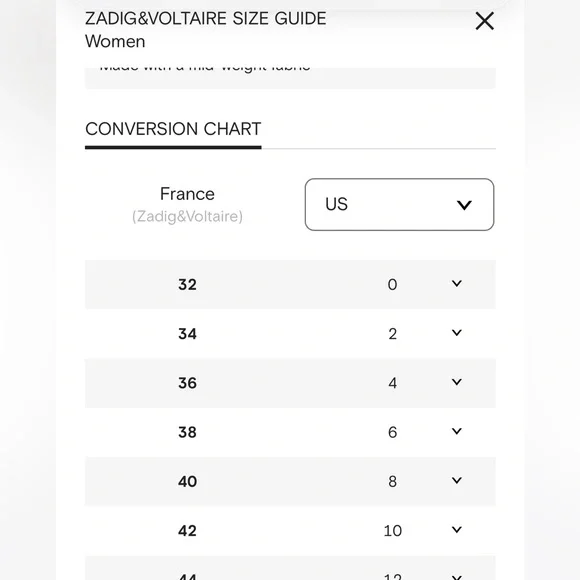580x580 pixels.
Task: Expand the French size 44 row chevron
Action: 457,577
